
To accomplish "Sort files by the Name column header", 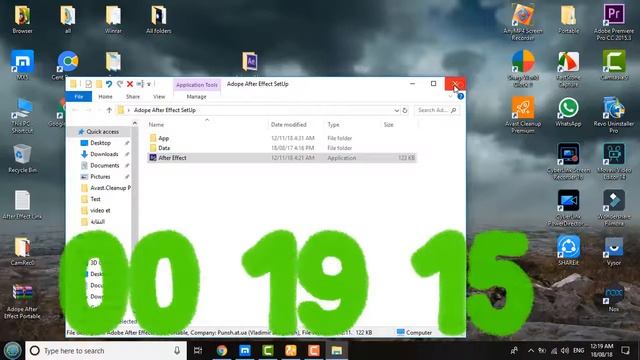I will (x=156, y=125).
